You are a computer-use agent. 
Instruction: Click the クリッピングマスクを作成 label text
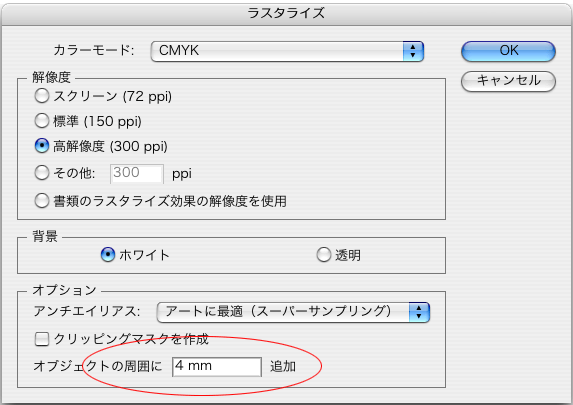(x=131, y=339)
